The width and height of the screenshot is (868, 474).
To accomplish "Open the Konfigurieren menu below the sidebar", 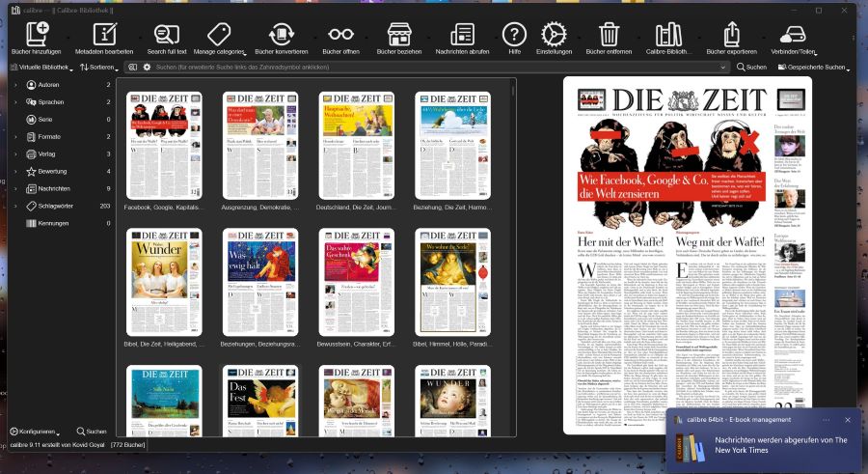I will pos(35,432).
